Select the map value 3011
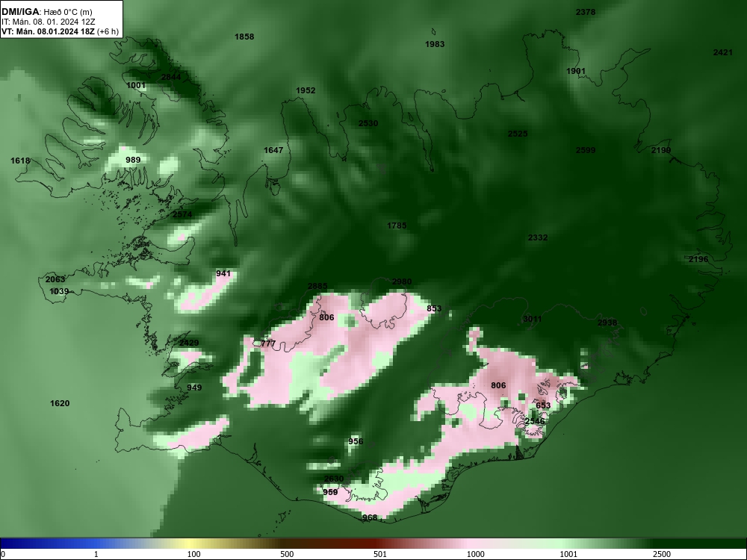The height and width of the screenshot is (560, 747). click(532, 319)
